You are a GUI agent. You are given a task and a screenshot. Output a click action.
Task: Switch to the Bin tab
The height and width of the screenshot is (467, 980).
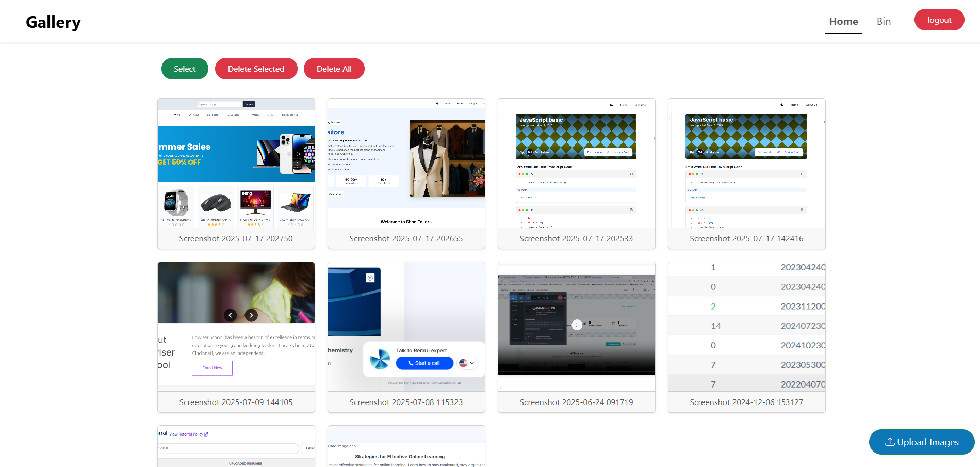coord(884,21)
